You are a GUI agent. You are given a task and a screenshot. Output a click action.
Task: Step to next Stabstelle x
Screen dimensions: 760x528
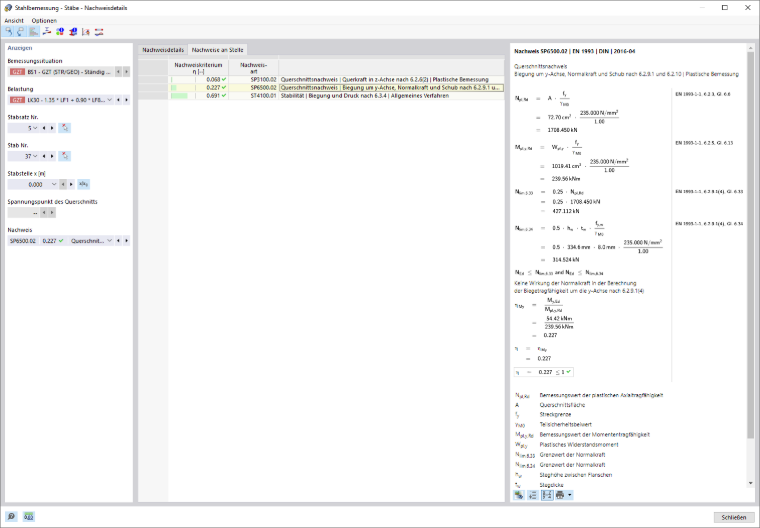coord(71,184)
